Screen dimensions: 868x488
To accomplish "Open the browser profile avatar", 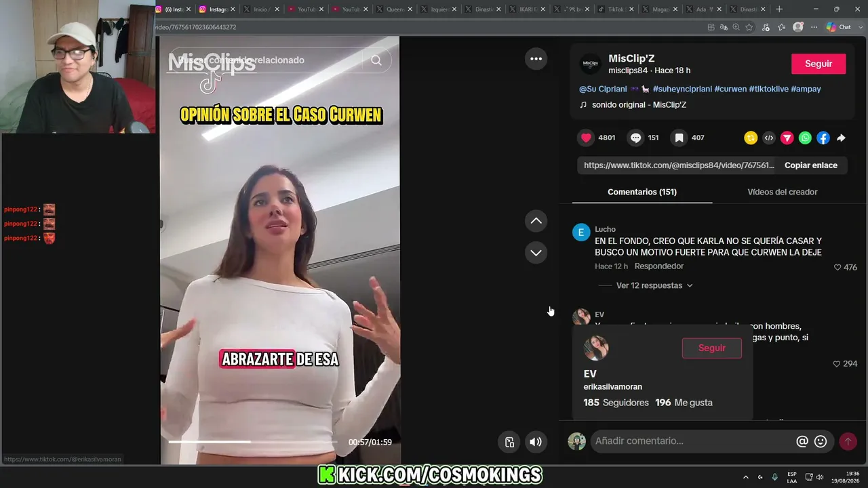I will pos(798,27).
